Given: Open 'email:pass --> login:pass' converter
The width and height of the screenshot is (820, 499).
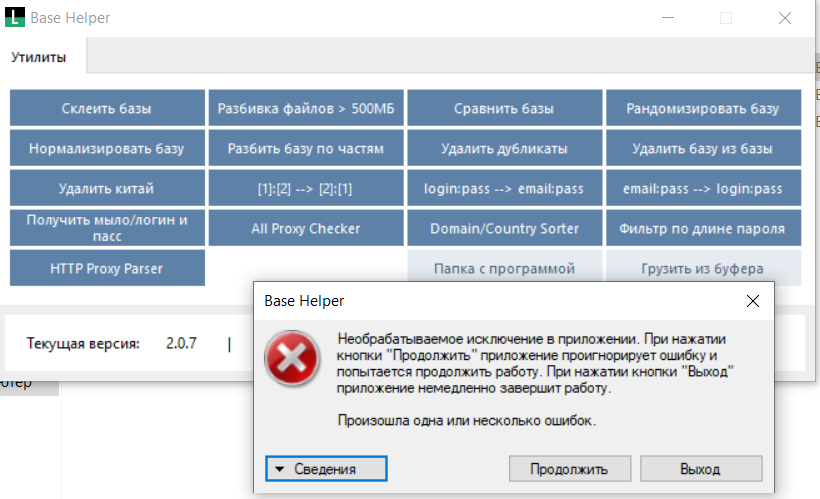Looking at the screenshot, I should 703,189.
